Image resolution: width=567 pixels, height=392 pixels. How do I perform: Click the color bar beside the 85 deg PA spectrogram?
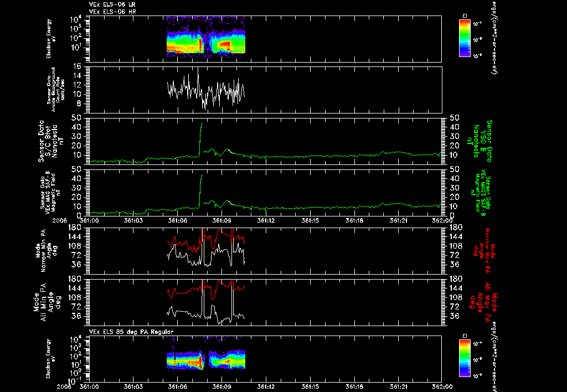coord(465,358)
